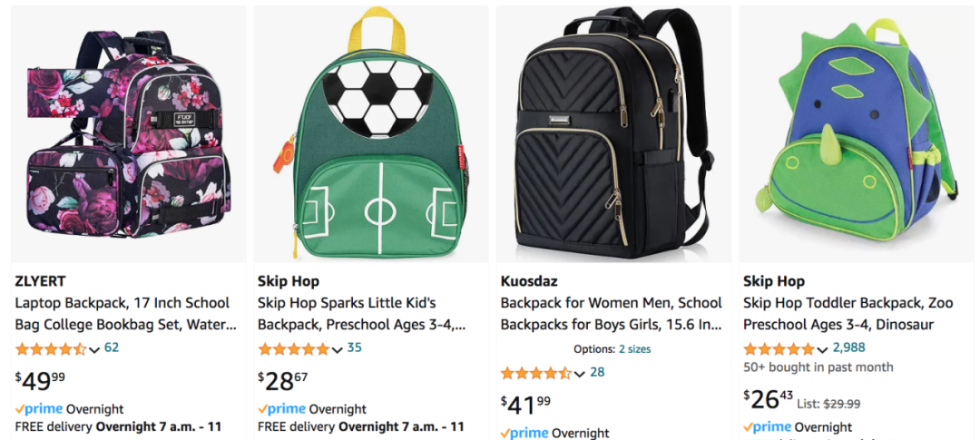Open the ZLYERT floral backpack image
This screenshot has width=980, height=440.
(x=129, y=133)
